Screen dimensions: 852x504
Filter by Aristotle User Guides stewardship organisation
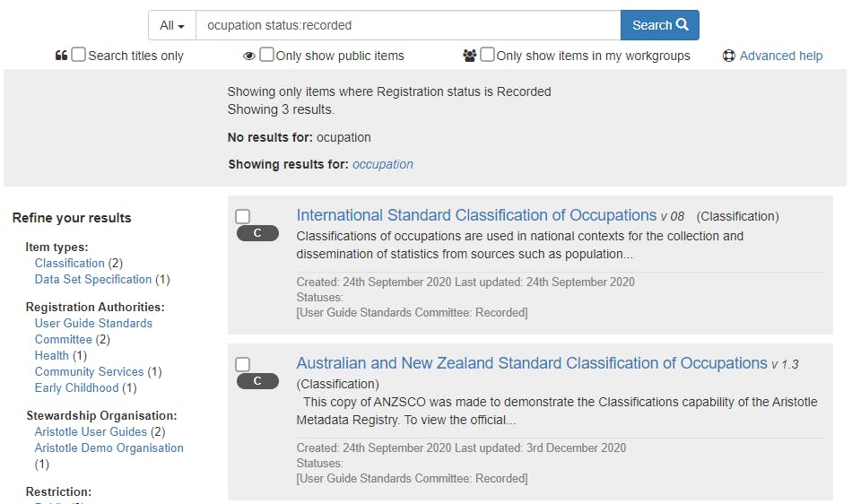pos(91,431)
